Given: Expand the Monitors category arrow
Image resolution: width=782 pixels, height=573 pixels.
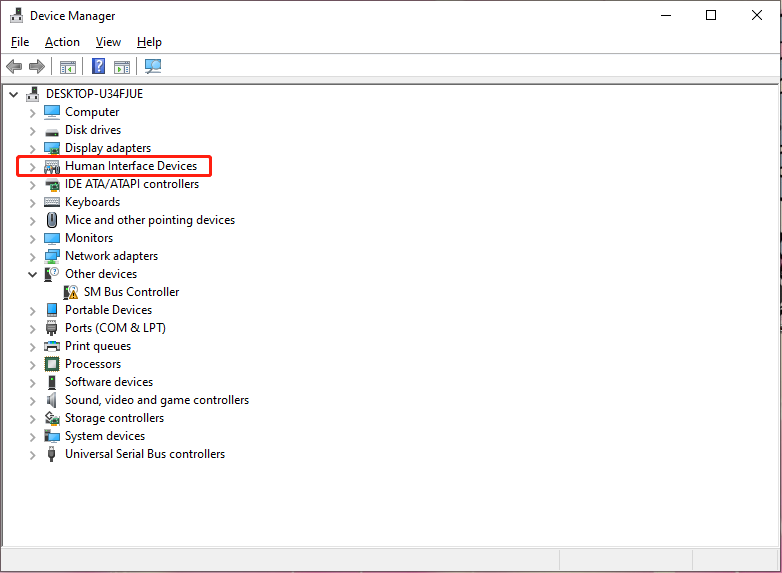Looking at the screenshot, I should (32, 238).
